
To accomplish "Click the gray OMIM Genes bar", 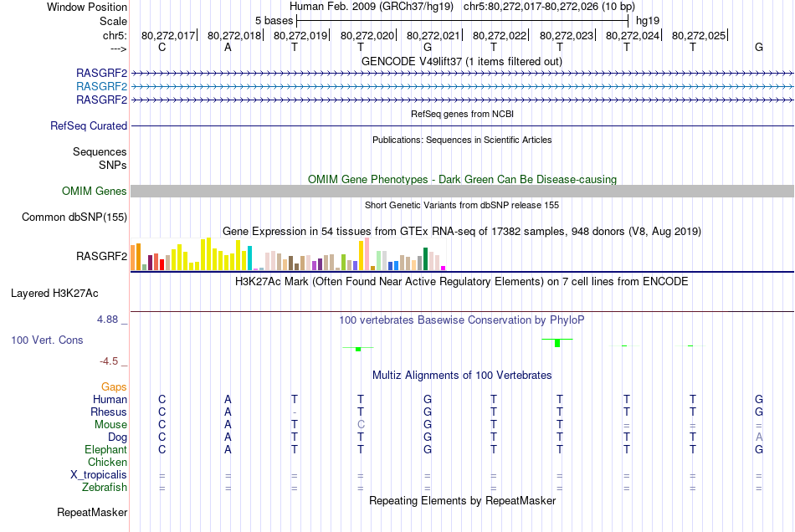I will 462,191.
